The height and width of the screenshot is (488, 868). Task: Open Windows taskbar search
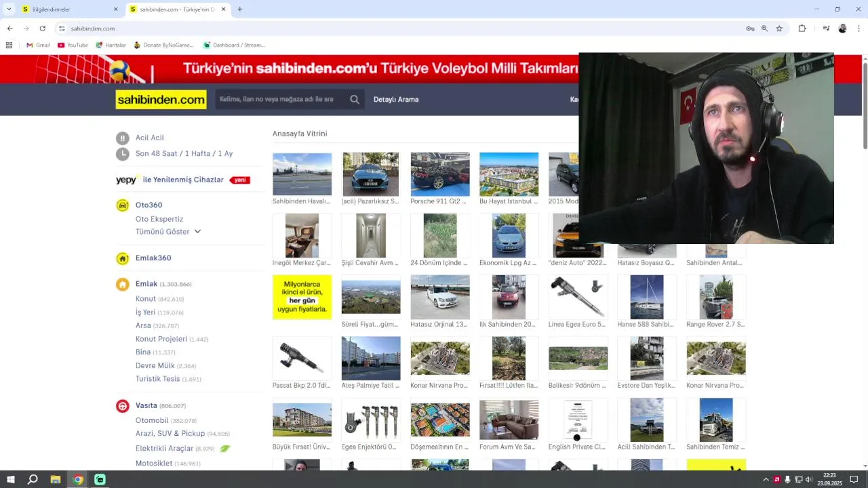click(x=33, y=480)
